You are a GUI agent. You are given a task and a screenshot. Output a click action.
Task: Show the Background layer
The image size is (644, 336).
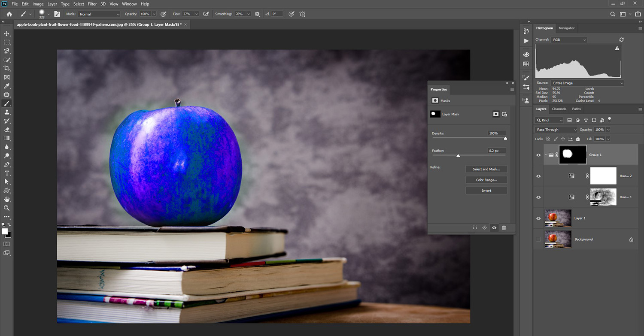538,239
